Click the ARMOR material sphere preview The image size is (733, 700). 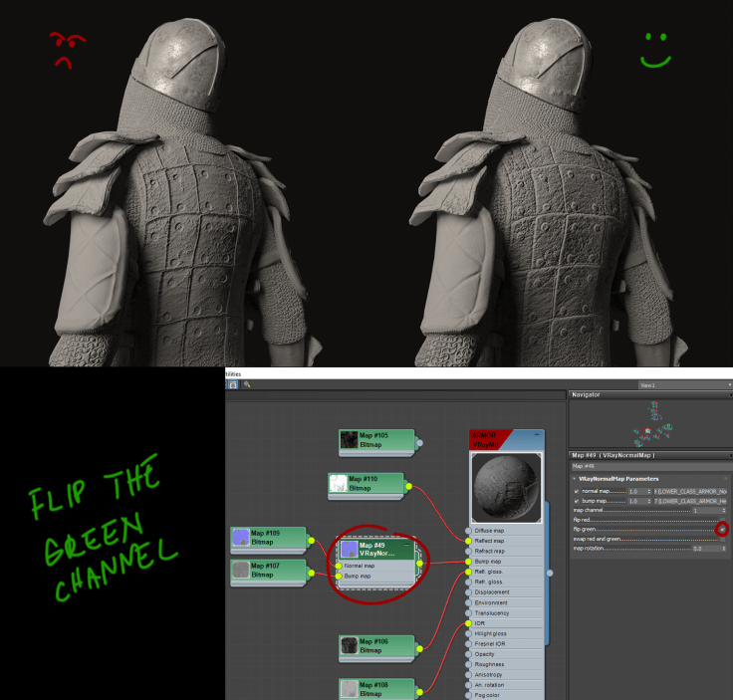506,488
